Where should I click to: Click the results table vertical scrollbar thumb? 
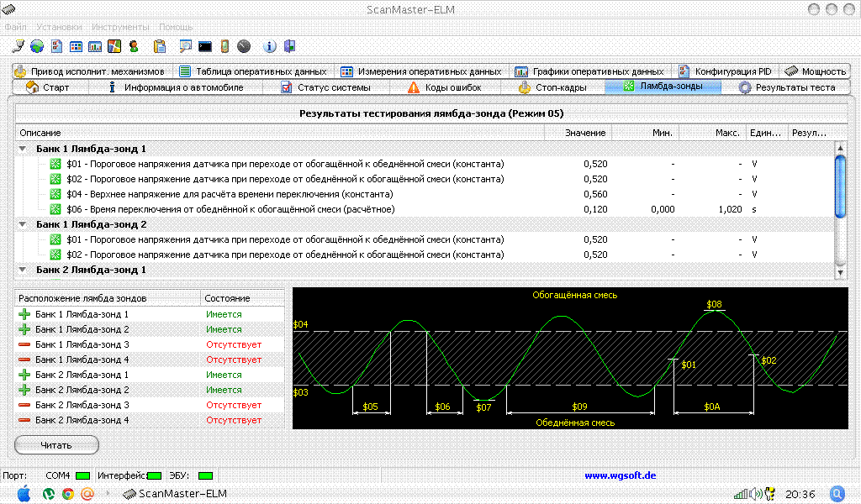click(840, 186)
